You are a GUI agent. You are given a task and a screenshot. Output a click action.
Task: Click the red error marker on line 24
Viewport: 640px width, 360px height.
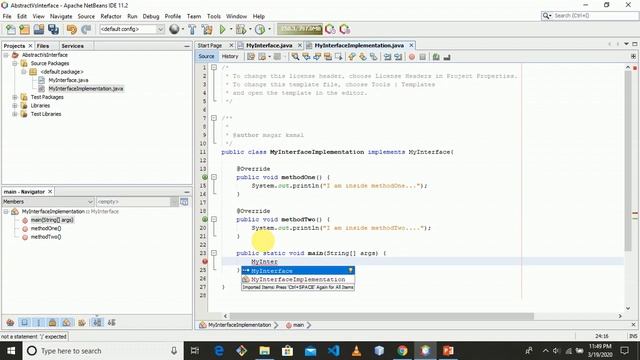[205, 261]
